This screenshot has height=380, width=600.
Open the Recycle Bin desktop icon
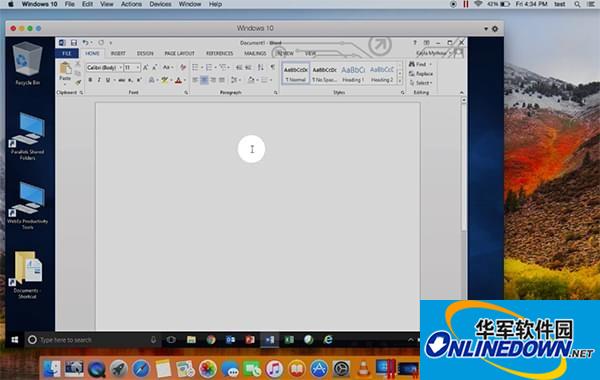[x=27, y=64]
